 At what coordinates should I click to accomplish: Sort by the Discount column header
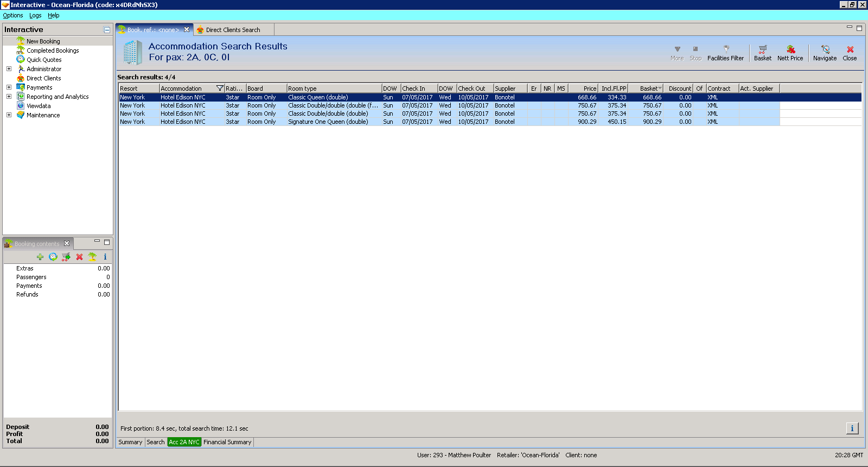click(679, 89)
